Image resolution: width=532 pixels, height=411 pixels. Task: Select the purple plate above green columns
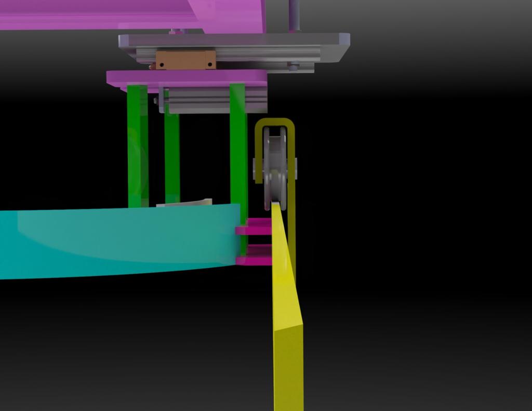click(187, 77)
